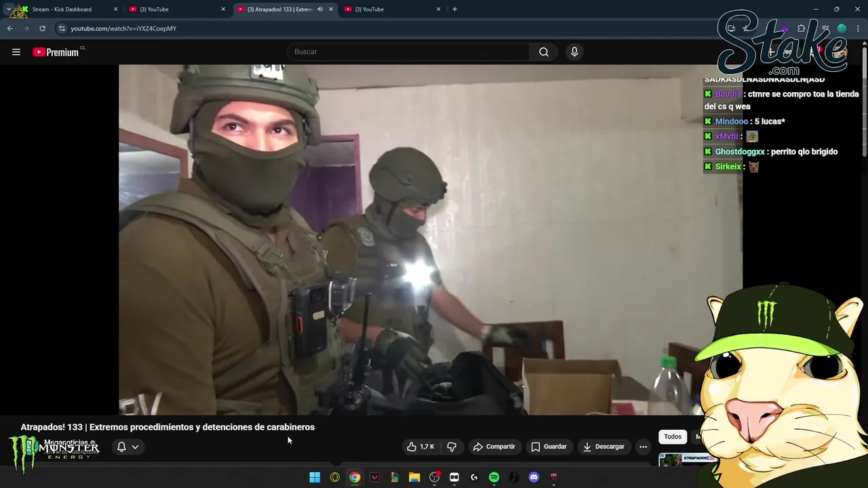
Task: Select the Todos filter chip
Action: tap(673, 436)
